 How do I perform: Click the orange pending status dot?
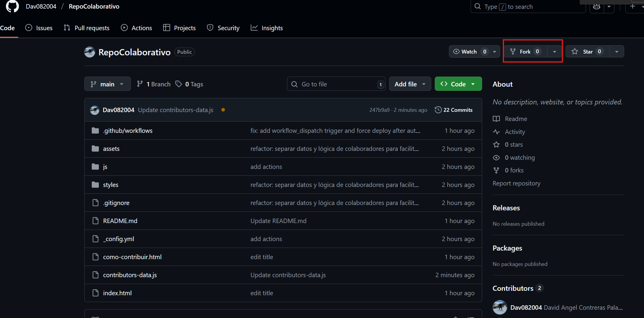(223, 110)
